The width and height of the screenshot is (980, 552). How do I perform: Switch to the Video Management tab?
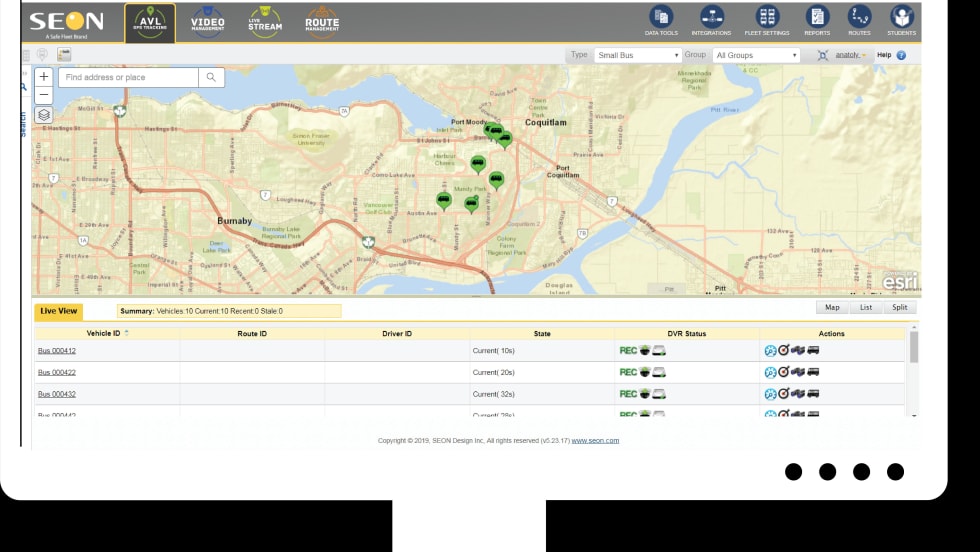(x=207, y=22)
